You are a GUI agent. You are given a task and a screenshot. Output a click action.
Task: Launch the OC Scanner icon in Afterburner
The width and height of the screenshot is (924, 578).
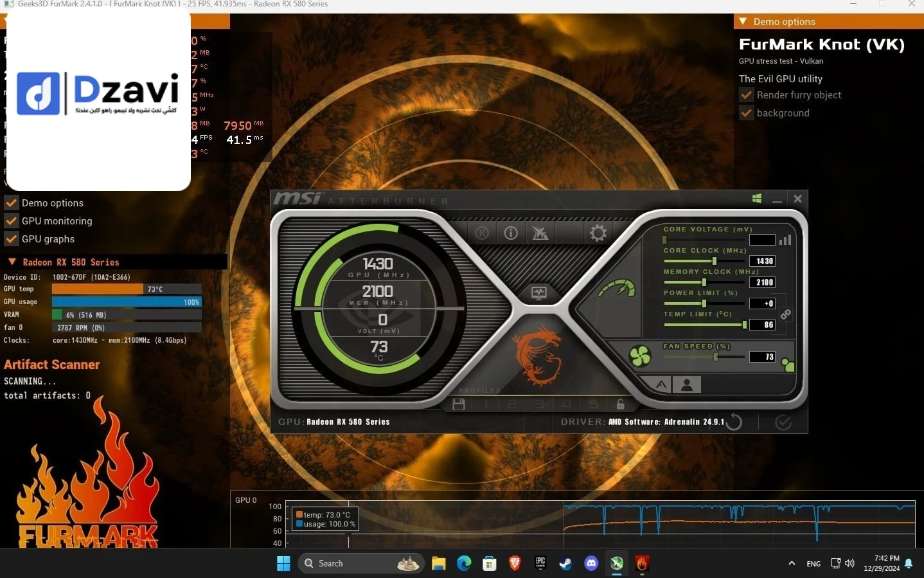tap(540, 233)
